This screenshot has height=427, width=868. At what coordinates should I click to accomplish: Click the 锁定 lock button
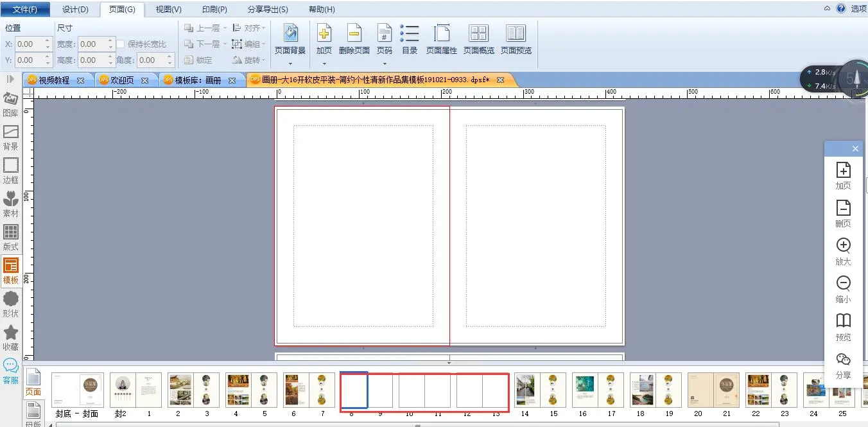coord(198,60)
